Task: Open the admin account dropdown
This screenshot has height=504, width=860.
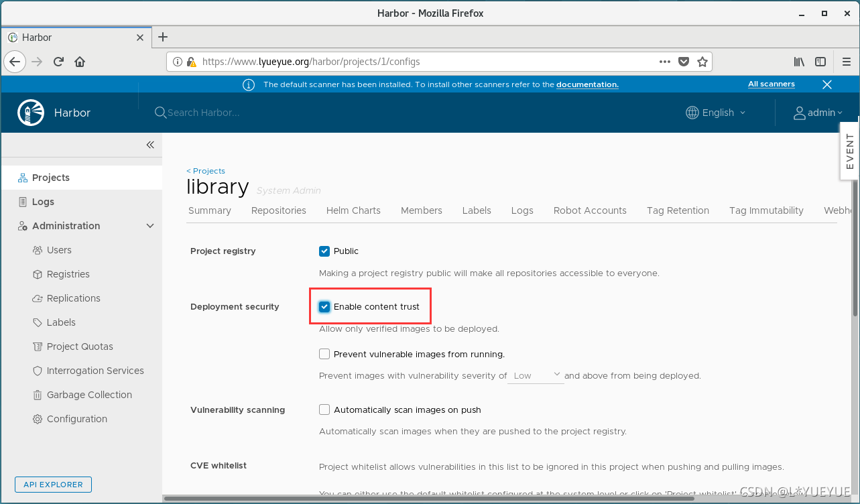Action: point(818,113)
